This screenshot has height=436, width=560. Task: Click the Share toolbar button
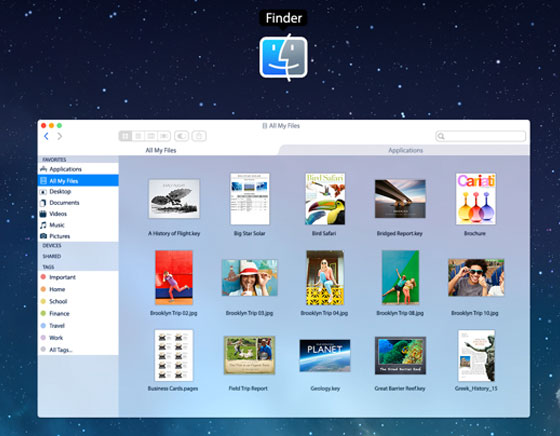tap(199, 136)
